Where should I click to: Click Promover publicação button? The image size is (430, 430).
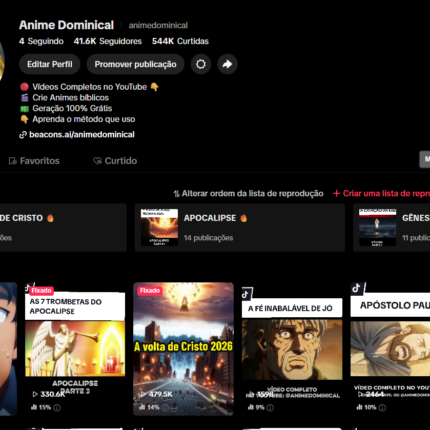click(135, 64)
